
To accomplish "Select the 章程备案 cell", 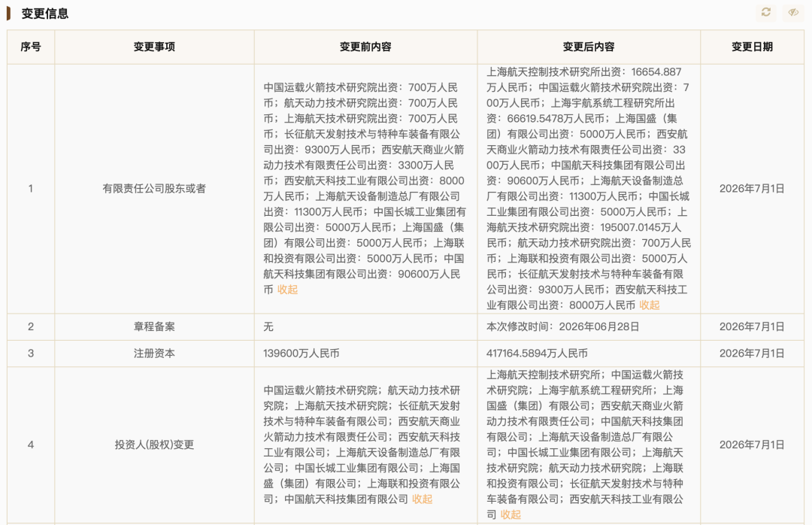I will [154, 326].
